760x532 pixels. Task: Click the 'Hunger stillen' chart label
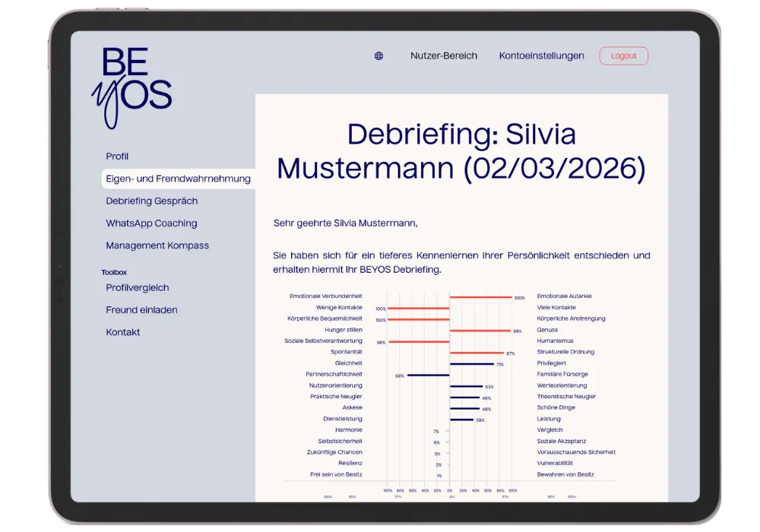[x=344, y=330]
